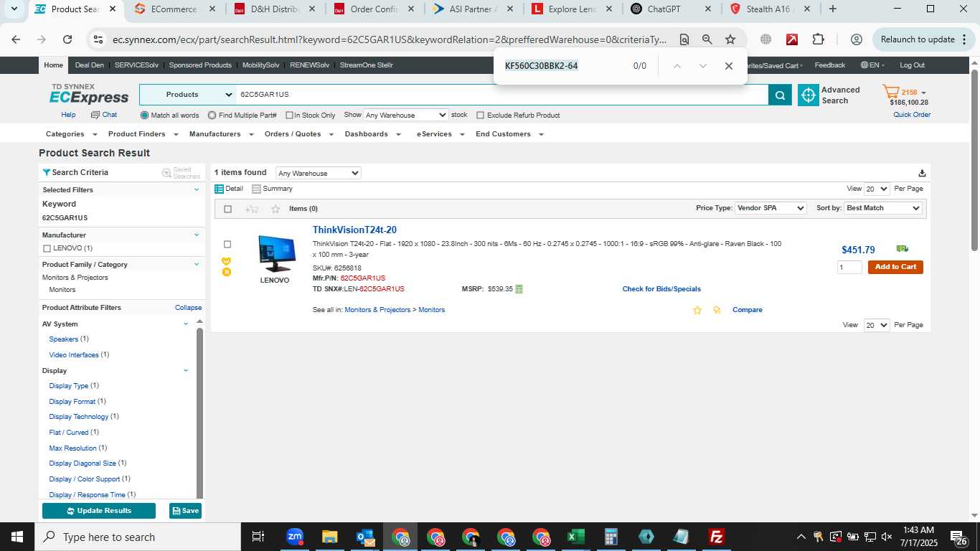This screenshot has height=551, width=980.
Task: Click green MSRP price table icon
Action: point(519,289)
